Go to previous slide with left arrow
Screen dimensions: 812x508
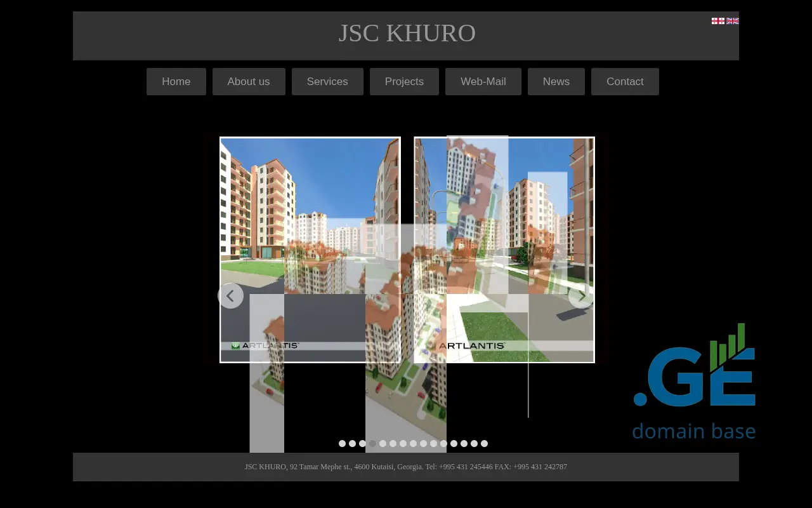point(230,296)
